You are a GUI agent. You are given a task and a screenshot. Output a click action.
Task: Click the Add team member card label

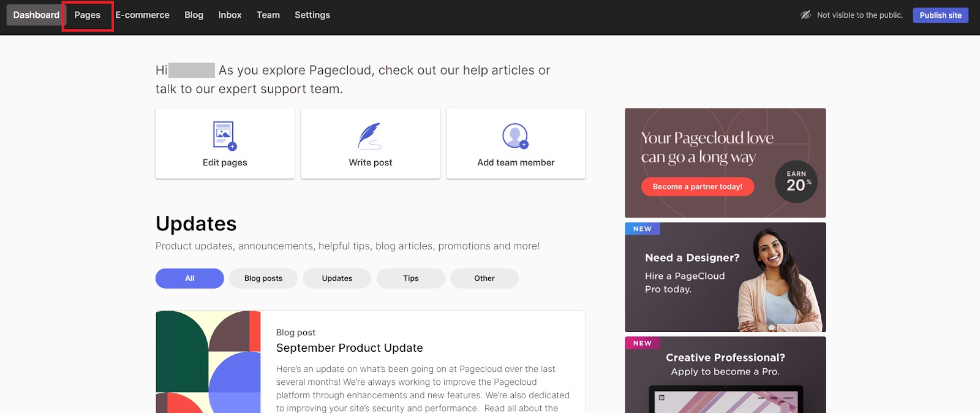(x=516, y=162)
